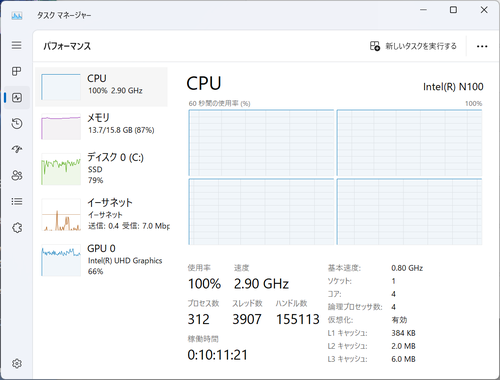Open the hamburger navigation menu

coord(16,45)
